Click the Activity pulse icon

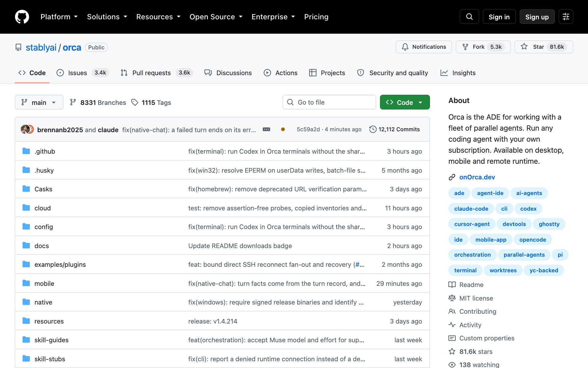point(452,325)
